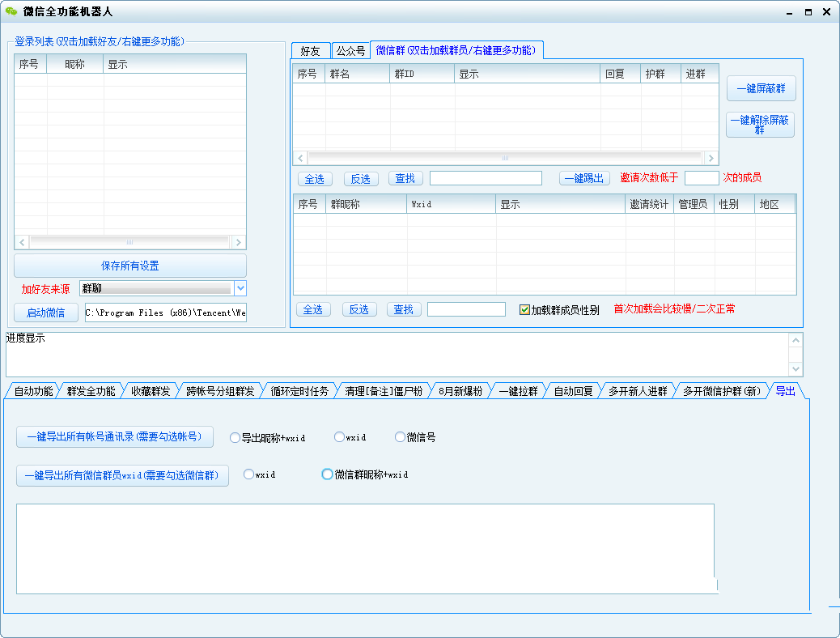The height and width of the screenshot is (638, 840).
Task: Click the 一键屏蔽群 button
Action: tap(762, 88)
